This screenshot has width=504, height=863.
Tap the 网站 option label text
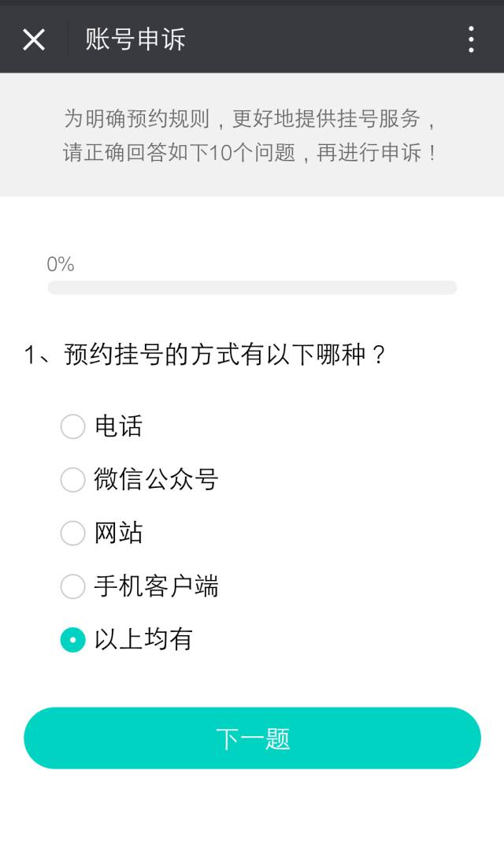point(118,533)
